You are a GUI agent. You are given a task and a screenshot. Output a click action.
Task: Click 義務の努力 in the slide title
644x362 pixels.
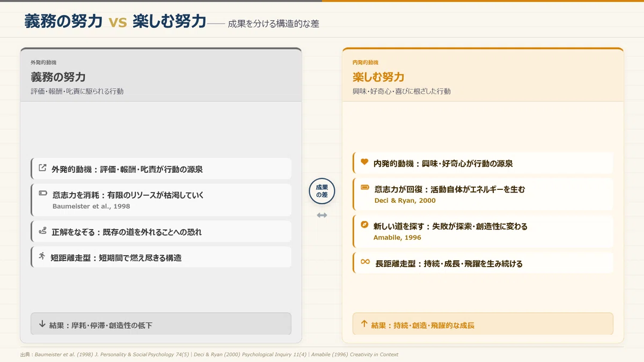coord(63,21)
